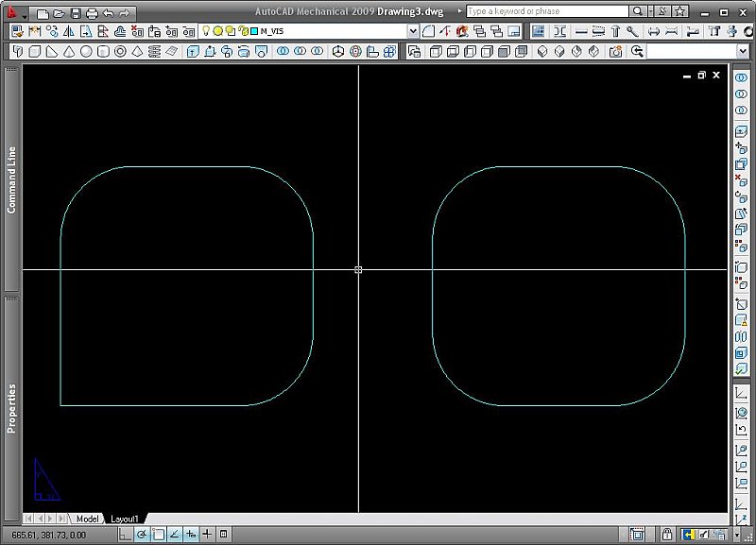This screenshot has width=756, height=545.
Task: Open the M_VIS layer dropdown
Action: coord(413,31)
